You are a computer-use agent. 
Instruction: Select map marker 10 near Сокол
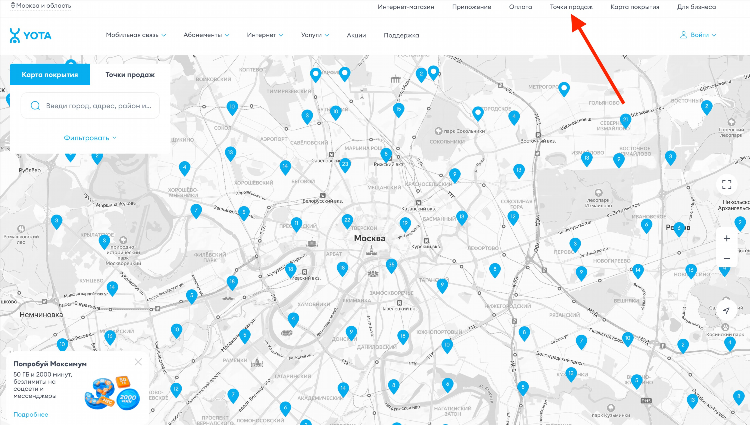coord(232,108)
